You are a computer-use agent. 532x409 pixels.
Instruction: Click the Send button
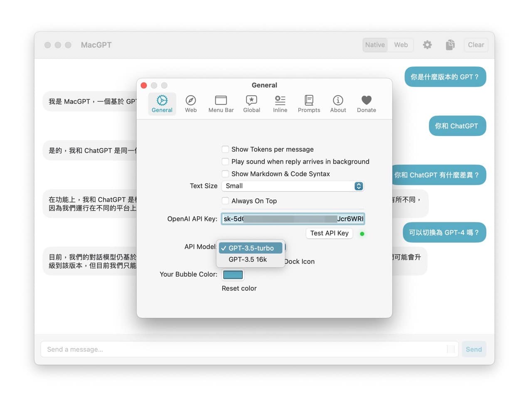474,350
